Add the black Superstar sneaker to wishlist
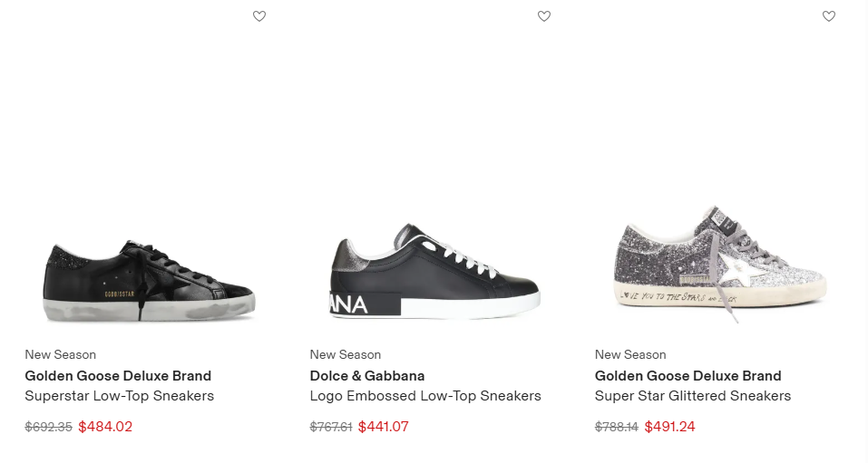868x463 pixels. [x=259, y=16]
